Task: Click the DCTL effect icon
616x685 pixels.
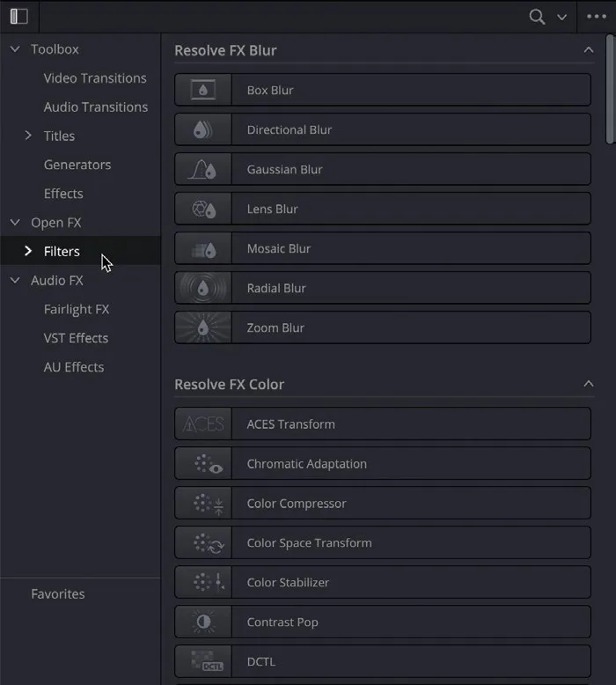Action: click(x=203, y=662)
